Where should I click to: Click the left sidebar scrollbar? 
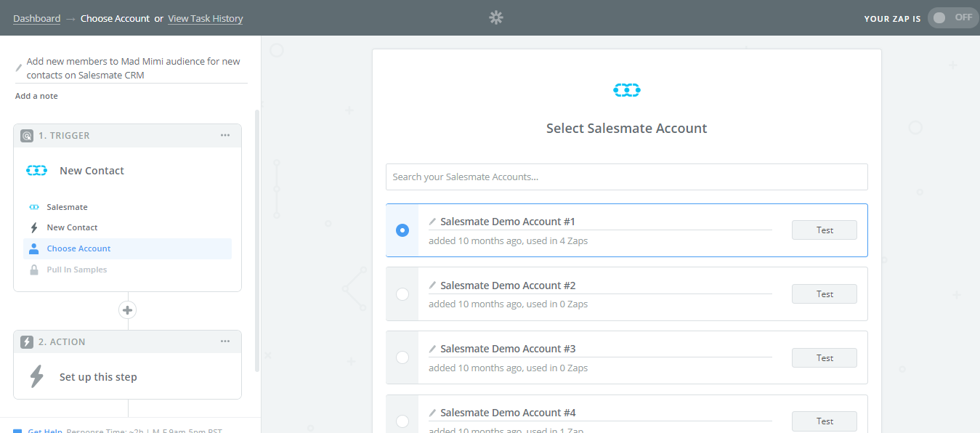tap(257, 240)
